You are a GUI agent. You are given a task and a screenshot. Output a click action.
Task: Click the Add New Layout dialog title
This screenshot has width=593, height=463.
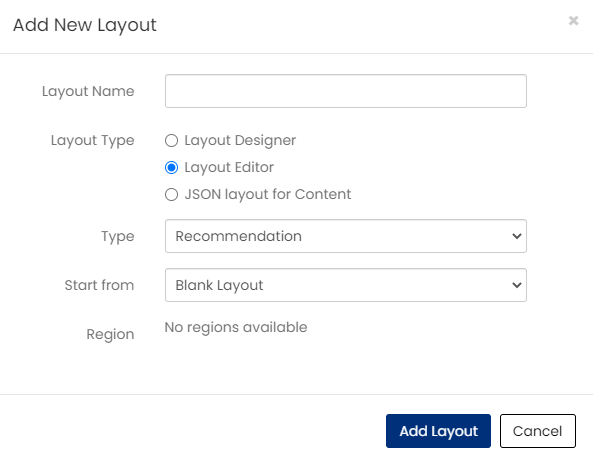click(x=85, y=25)
